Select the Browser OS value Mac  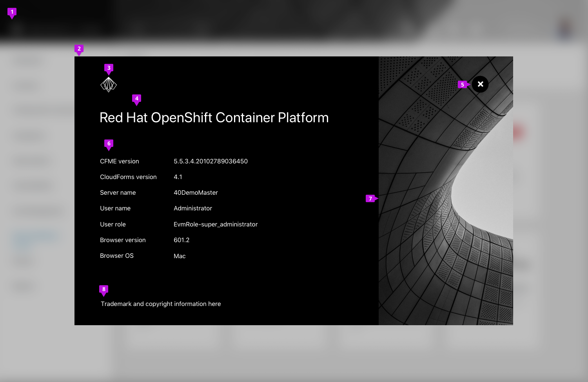pos(180,256)
